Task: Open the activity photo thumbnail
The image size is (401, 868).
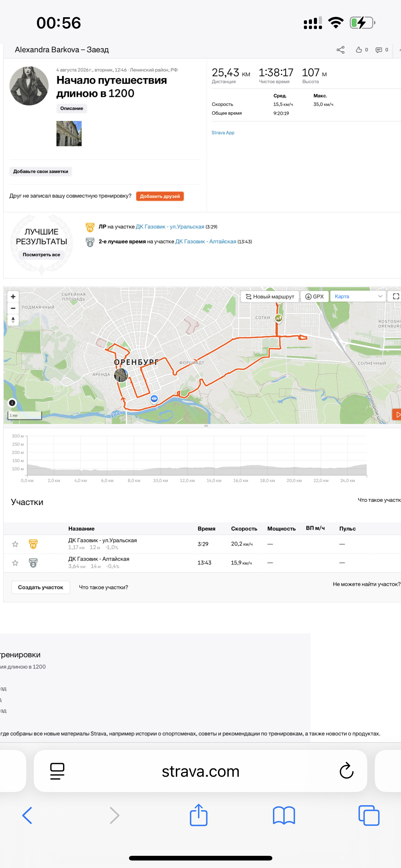Action: click(x=69, y=133)
